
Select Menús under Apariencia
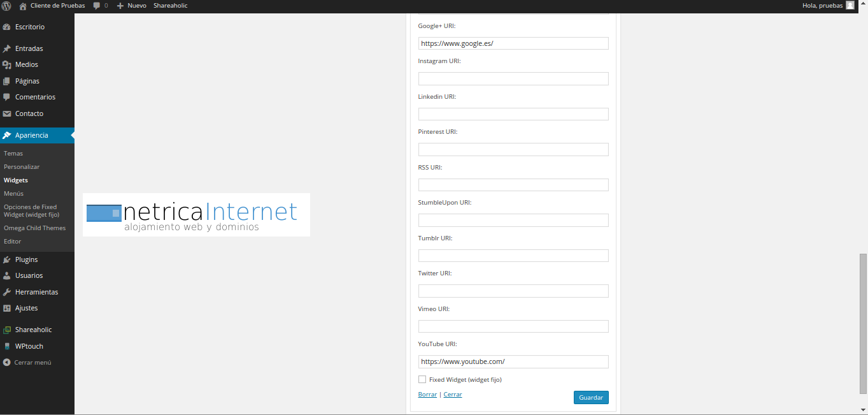[13, 193]
